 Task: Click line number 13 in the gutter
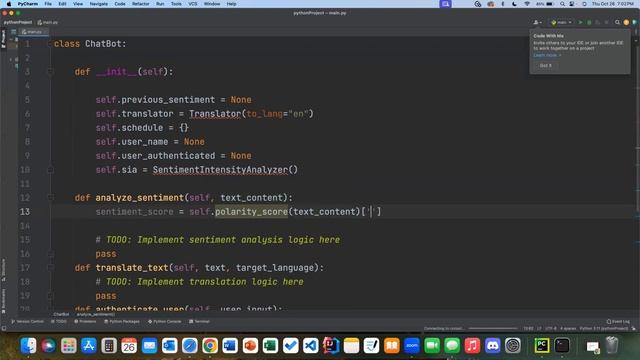(25, 212)
